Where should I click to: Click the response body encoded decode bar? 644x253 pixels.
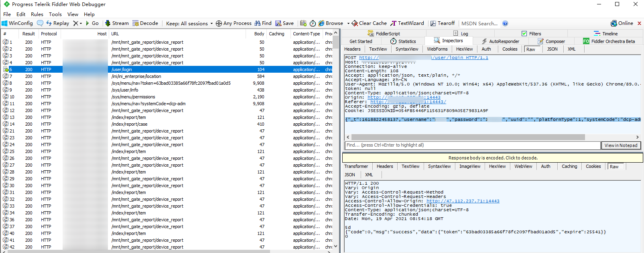pos(493,158)
